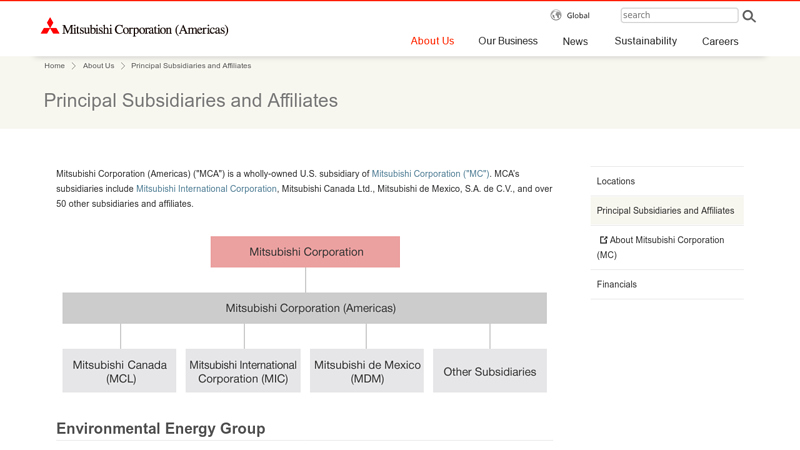Click the Environmental Energy Group heading
The height and width of the screenshot is (450, 800).
(x=161, y=429)
